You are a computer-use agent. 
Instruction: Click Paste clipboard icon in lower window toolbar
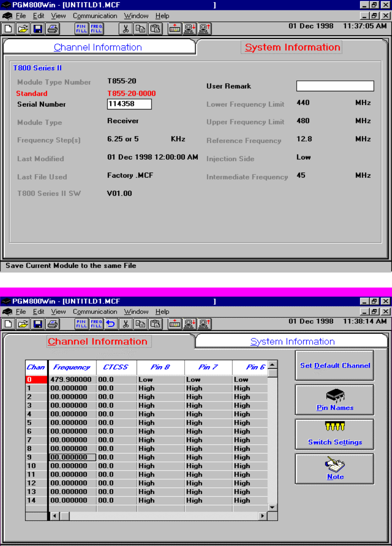click(156, 323)
